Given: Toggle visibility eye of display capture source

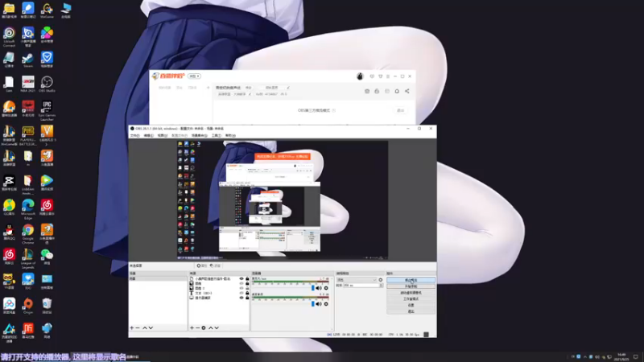Looking at the screenshot, I should [242, 298].
